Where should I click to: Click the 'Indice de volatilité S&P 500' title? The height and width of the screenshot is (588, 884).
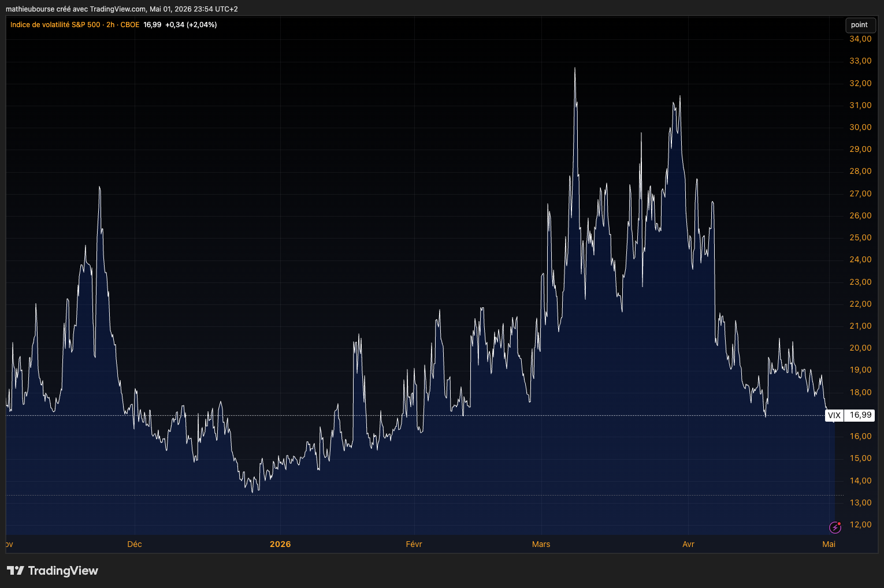(55, 25)
